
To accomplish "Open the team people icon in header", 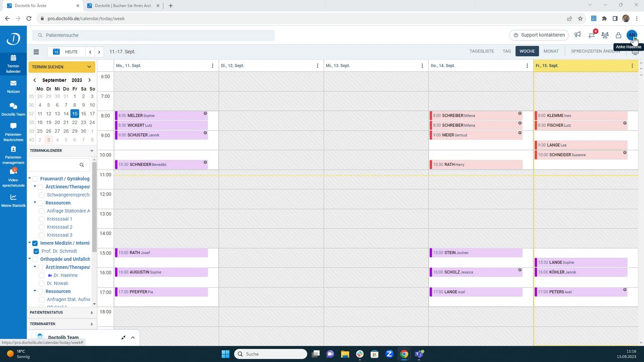I will point(605,35).
